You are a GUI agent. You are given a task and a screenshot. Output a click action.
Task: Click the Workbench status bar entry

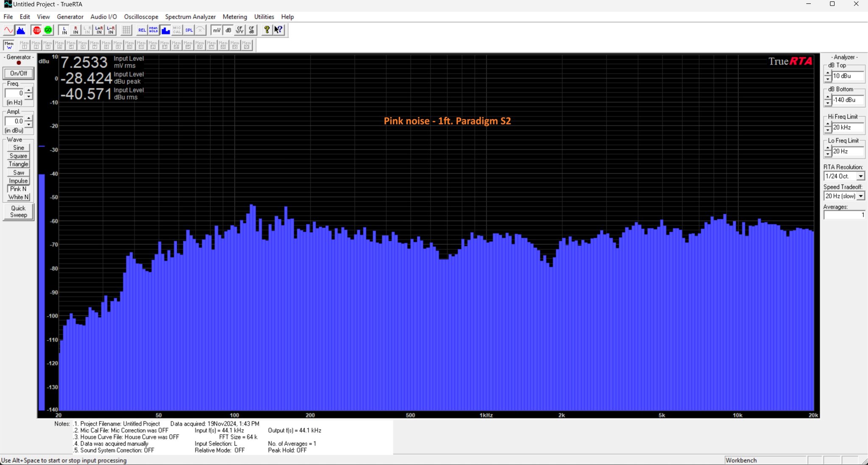[765, 460]
